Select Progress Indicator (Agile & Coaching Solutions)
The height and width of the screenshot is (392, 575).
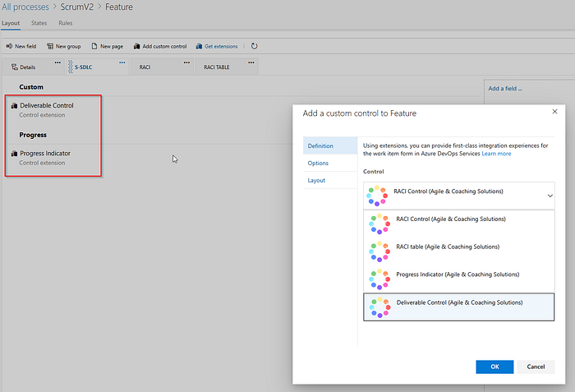458,279
